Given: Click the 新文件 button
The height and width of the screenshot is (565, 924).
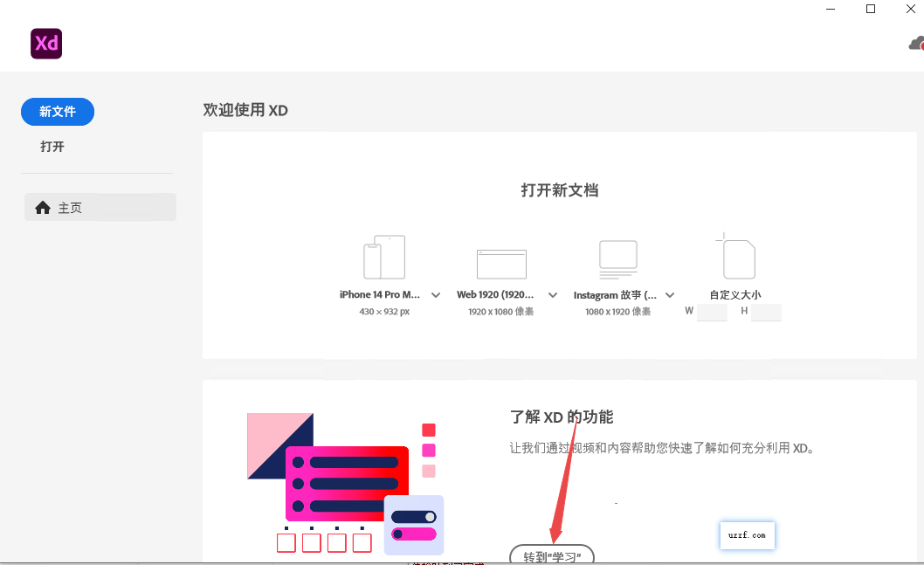Looking at the screenshot, I should coord(58,112).
